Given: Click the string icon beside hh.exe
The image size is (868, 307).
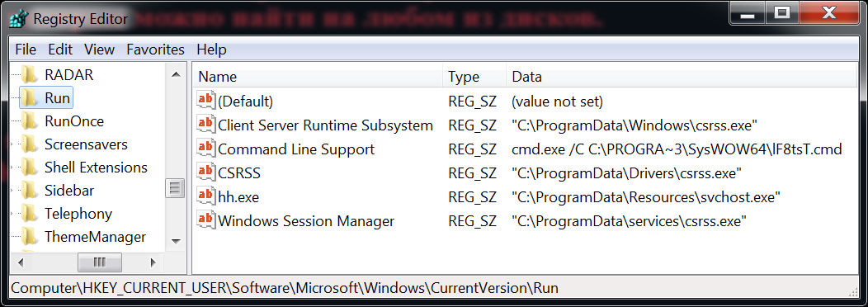Looking at the screenshot, I should 206,196.
